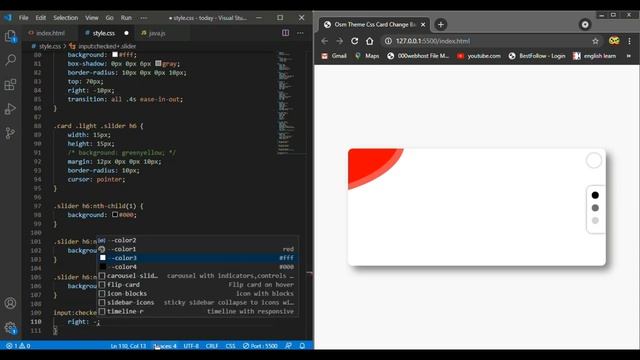640x360 pixels.
Task: Open the 000webhost File Manager bookmark
Action: (418, 56)
